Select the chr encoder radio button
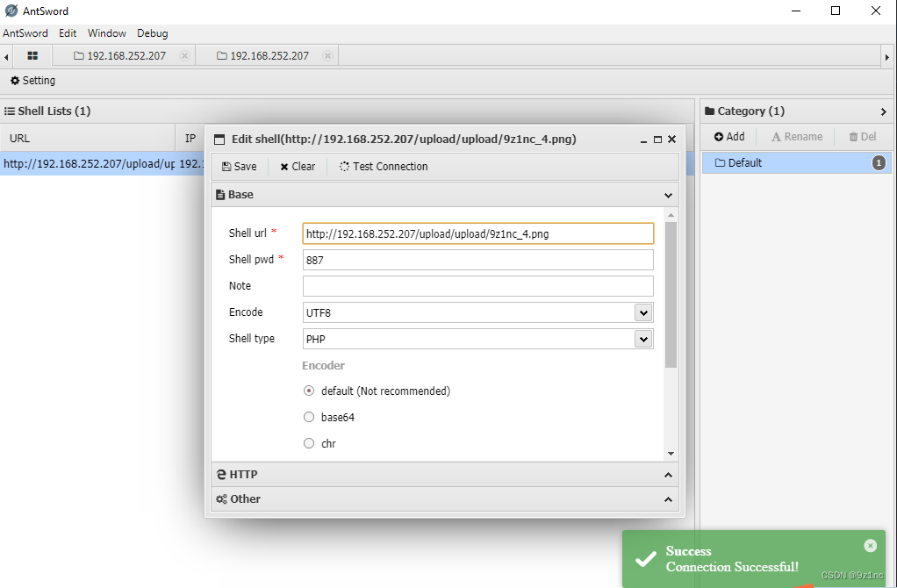The width and height of the screenshot is (897, 588). coord(309,443)
